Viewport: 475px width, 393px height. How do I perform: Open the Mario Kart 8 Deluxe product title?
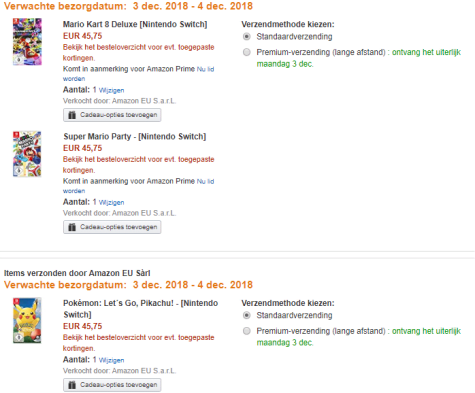(x=135, y=24)
